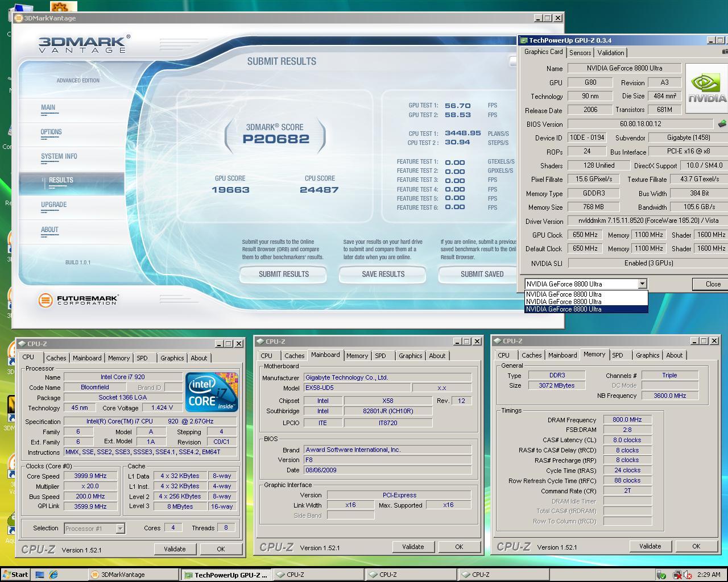Viewport: 728px width, 582px height.
Task: Open CPU tab in middle CPU-Z window
Action: coord(266,356)
